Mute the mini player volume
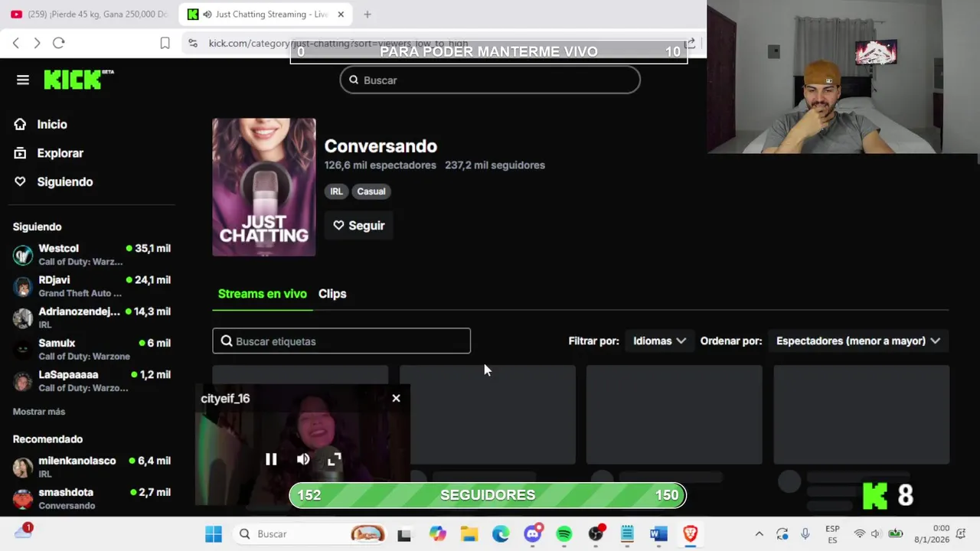The image size is (980, 551). [303, 459]
